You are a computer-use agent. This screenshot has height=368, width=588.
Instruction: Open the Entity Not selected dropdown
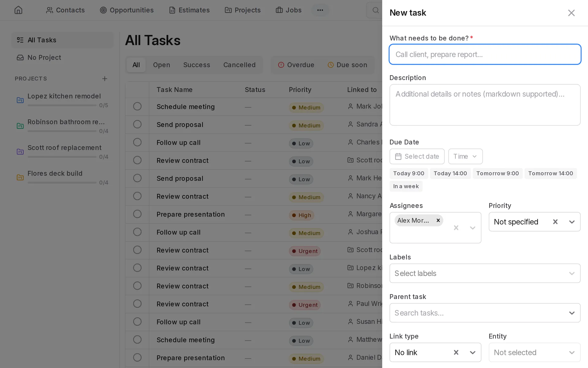534,352
